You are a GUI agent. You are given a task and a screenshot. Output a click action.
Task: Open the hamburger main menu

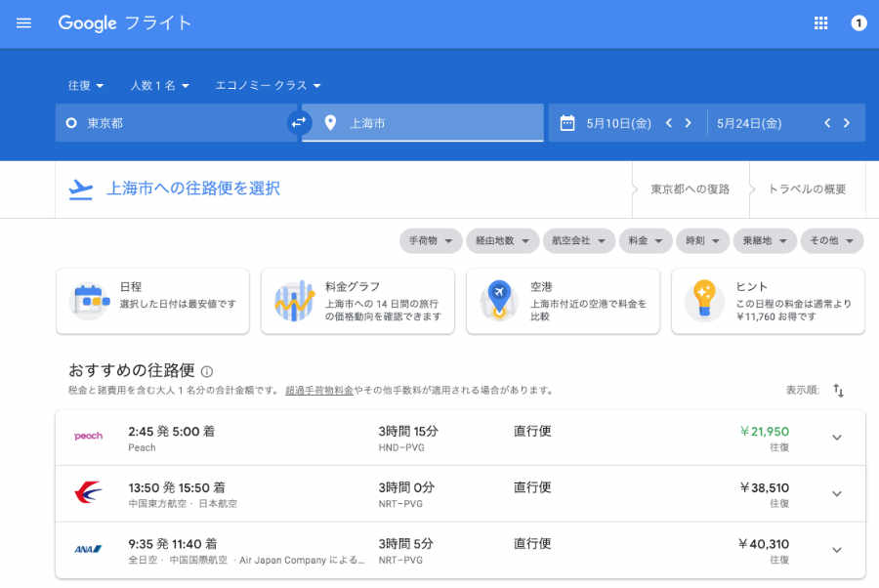pyautogui.click(x=23, y=23)
